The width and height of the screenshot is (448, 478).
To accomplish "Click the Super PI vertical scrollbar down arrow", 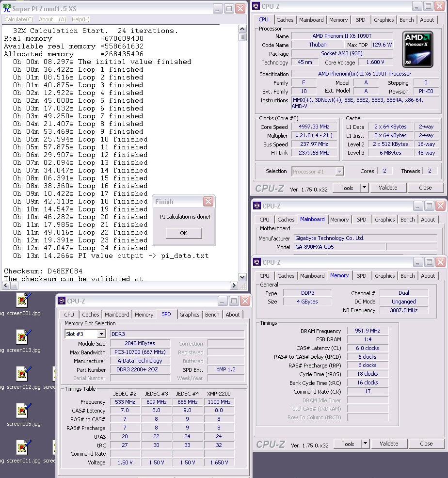I will click(x=242, y=277).
